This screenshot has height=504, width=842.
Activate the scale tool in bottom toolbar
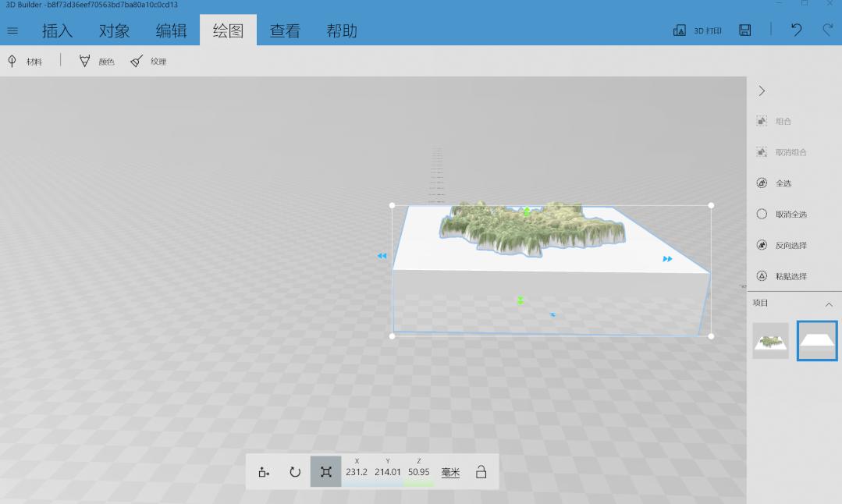pyautogui.click(x=325, y=471)
